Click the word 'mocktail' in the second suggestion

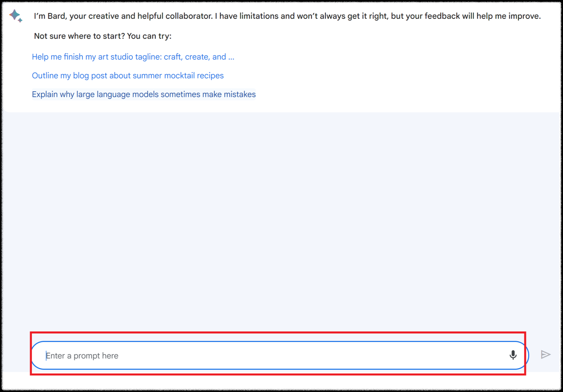coord(179,75)
